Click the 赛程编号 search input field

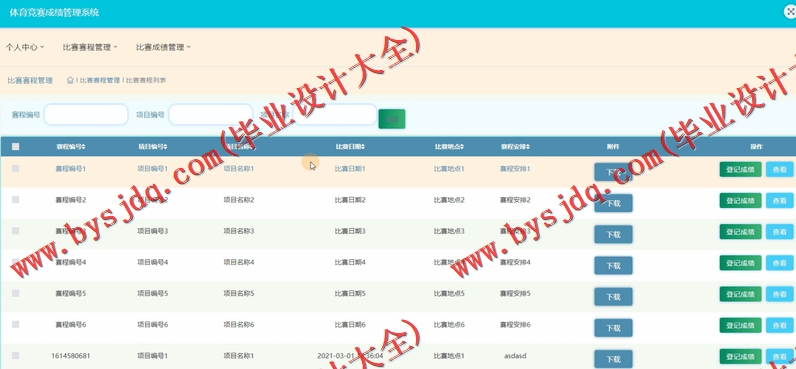tap(86, 115)
